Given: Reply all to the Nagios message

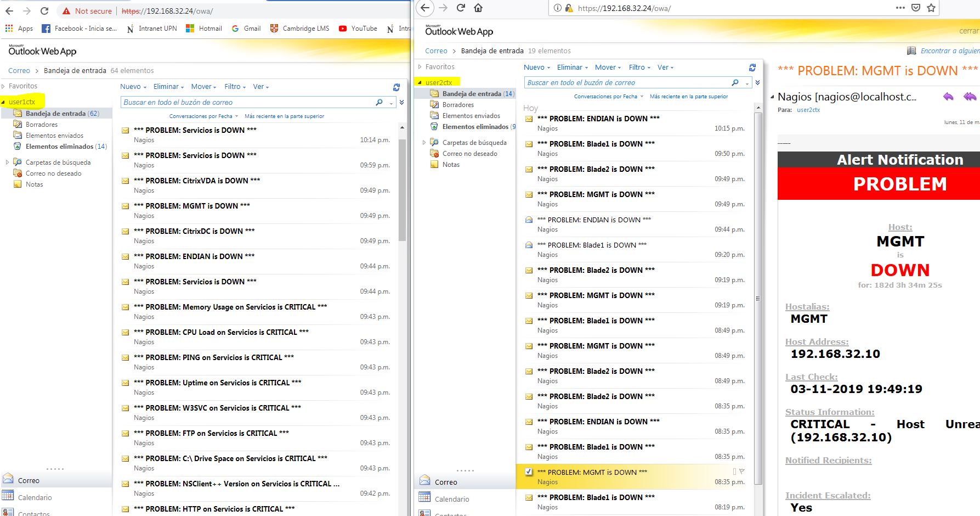Looking at the screenshot, I should [970, 97].
